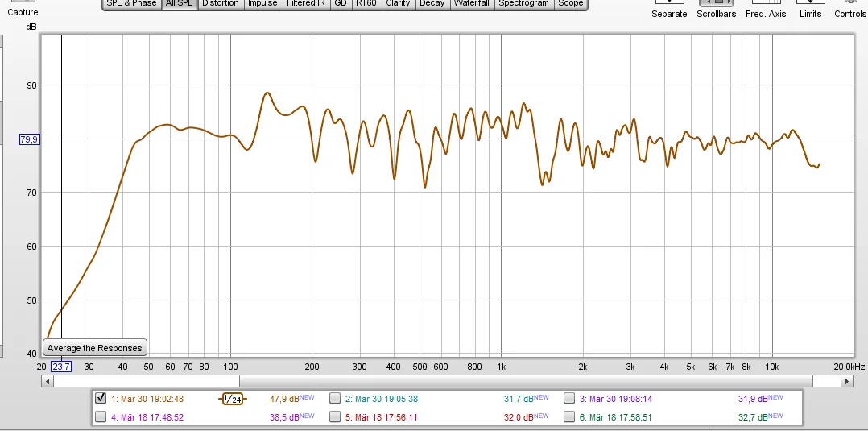Click the Separate graph toggle
Screen dimensions: 868x431
click(669, 10)
